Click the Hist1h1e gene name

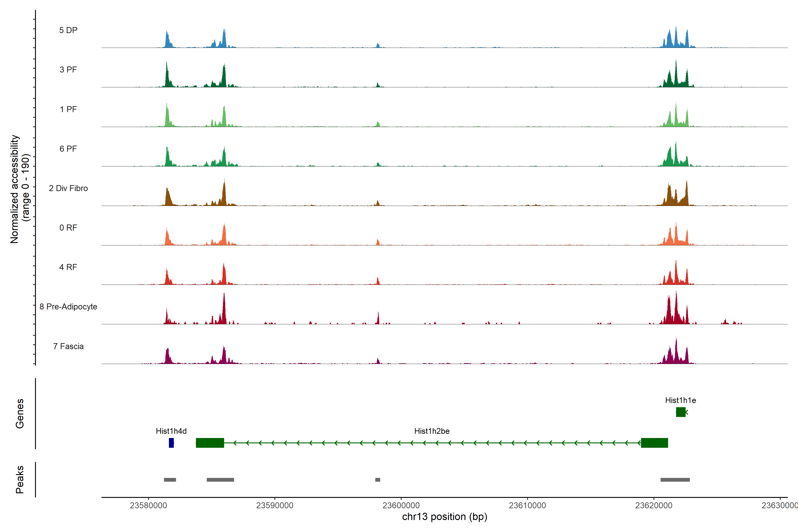(680, 400)
